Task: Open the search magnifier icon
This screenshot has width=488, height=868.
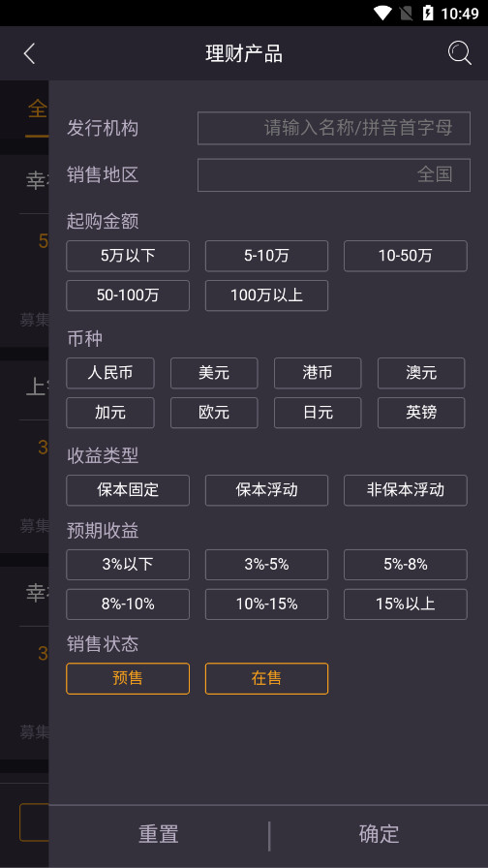Action: point(459,53)
